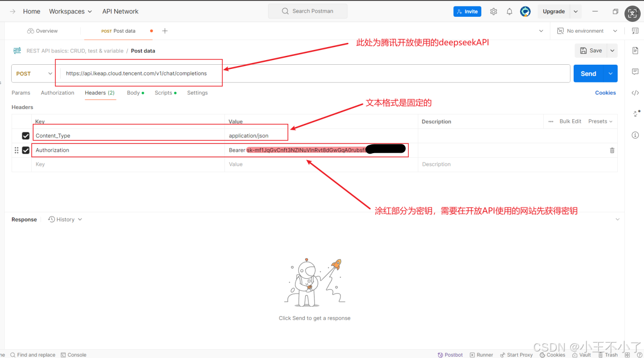Open the headers more options ellipsis
This screenshot has width=644, height=358.
point(551,122)
